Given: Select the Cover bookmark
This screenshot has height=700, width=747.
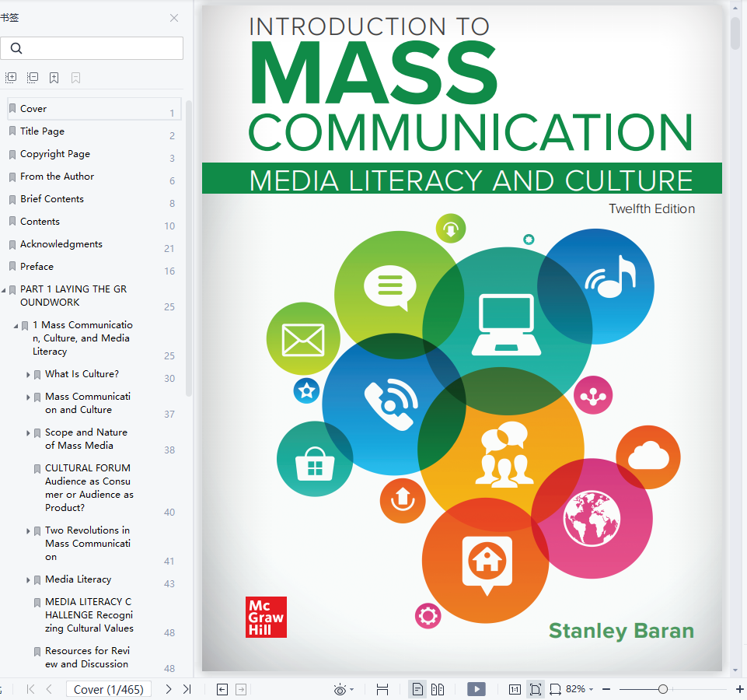Looking at the screenshot, I should click(94, 109).
